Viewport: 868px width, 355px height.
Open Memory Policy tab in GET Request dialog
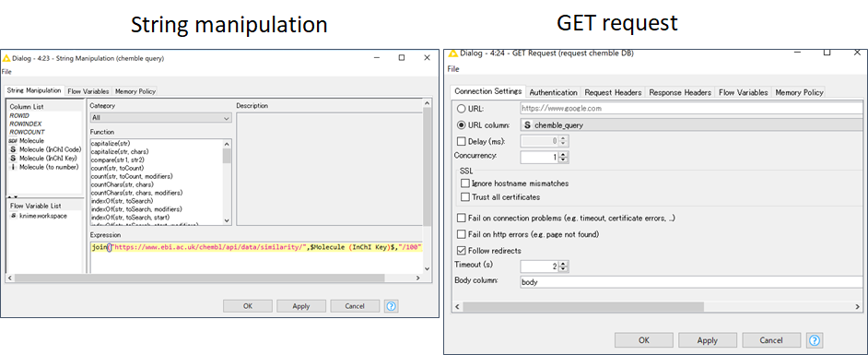point(800,92)
